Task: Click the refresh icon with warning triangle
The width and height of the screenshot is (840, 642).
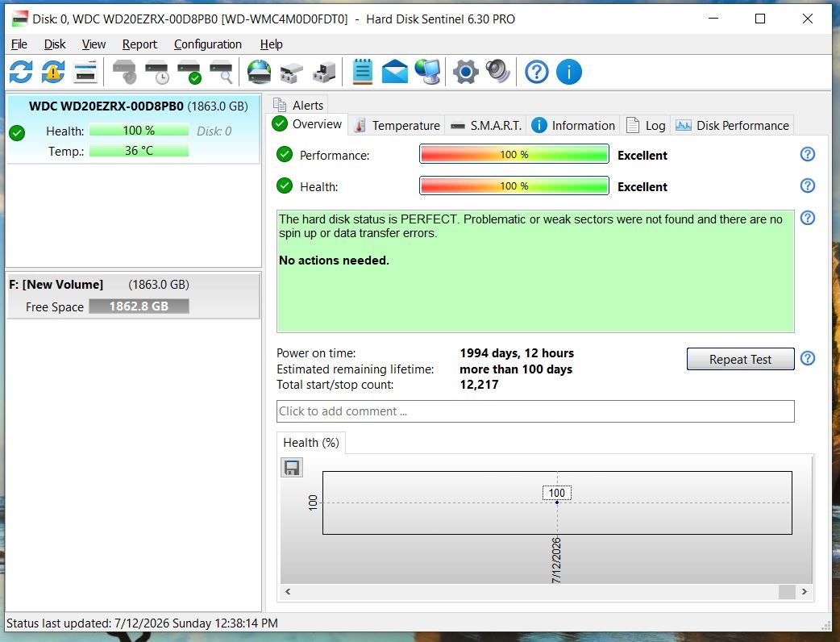Action: (53, 71)
